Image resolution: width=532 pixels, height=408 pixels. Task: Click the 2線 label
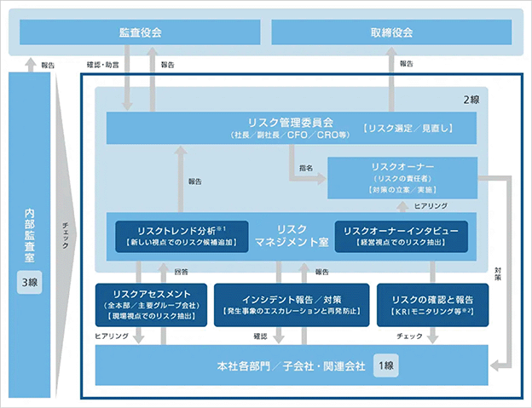pos(471,100)
